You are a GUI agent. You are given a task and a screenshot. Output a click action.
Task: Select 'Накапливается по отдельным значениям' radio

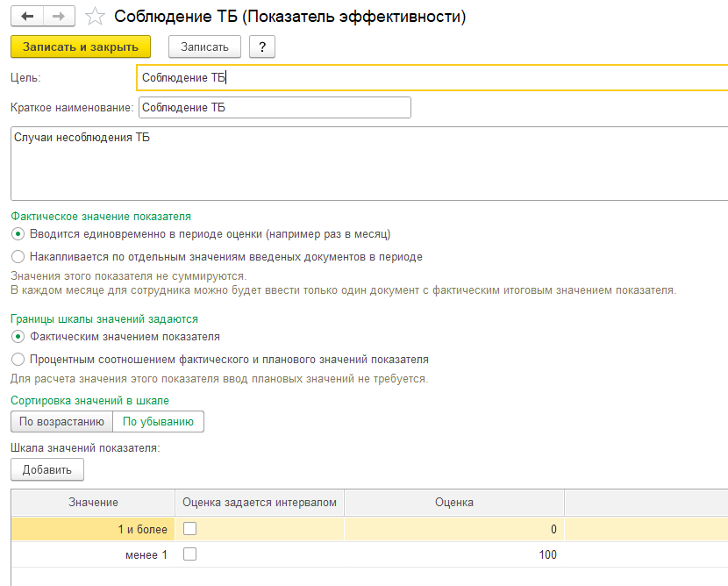[18, 257]
